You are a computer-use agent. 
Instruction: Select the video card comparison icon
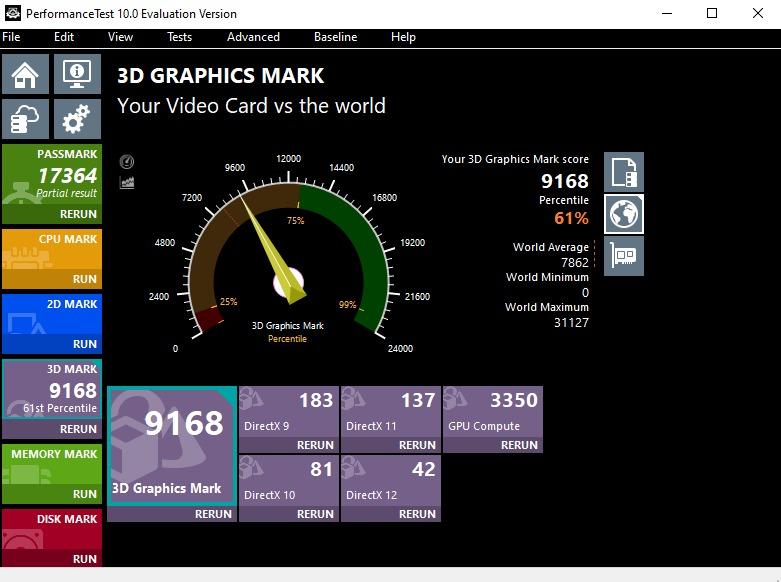tap(624, 256)
